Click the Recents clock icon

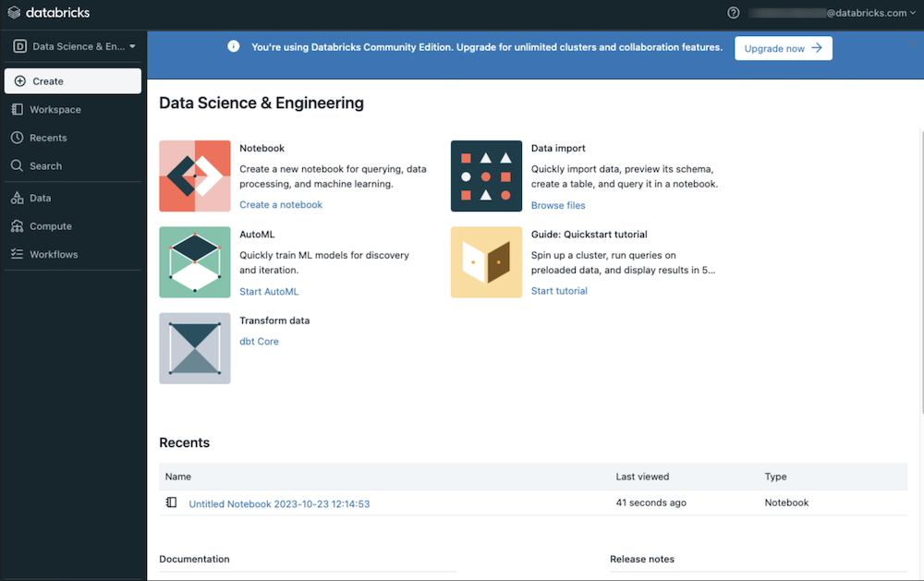(x=17, y=138)
